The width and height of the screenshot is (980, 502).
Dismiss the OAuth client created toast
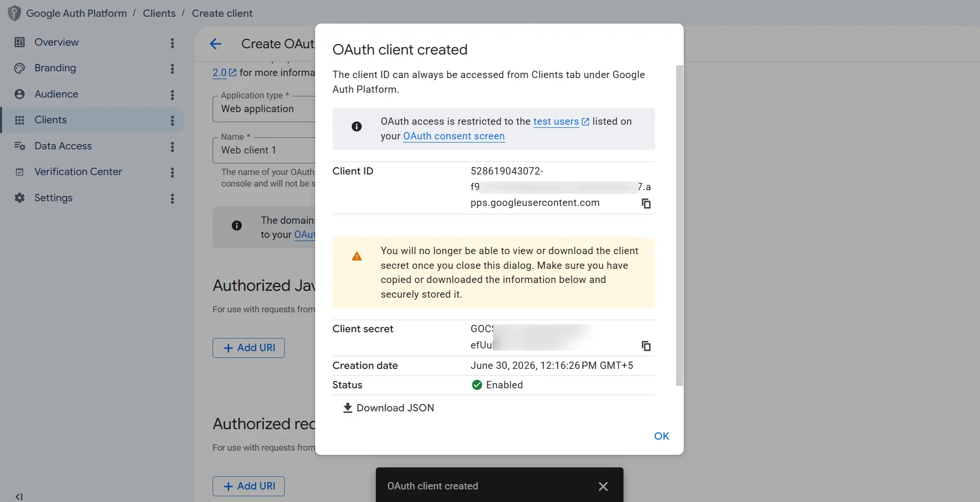pyautogui.click(x=603, y=486)
